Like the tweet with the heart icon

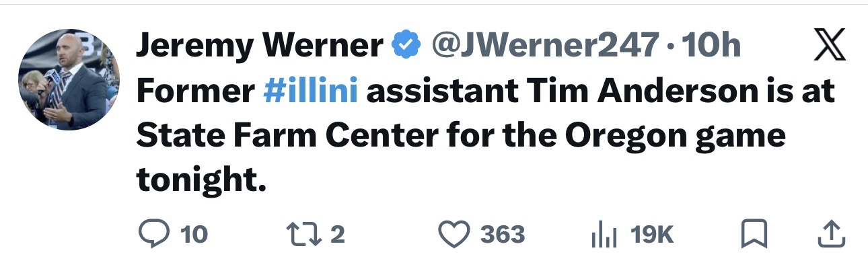click(x=456, y=234)
